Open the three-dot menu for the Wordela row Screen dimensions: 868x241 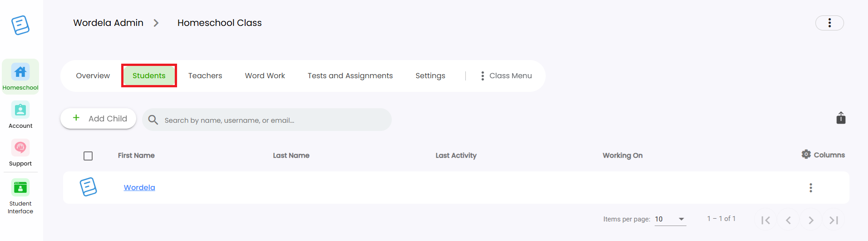pos(811,188)
